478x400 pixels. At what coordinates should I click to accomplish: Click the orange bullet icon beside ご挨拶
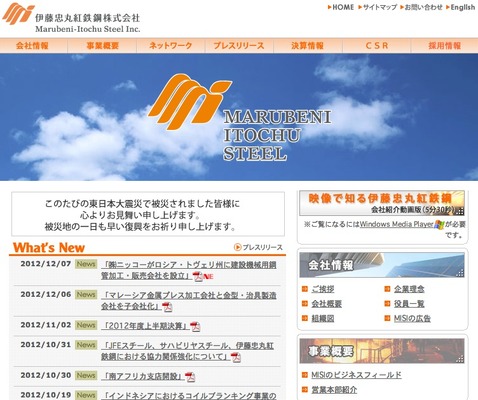click(x=305, y=289)
